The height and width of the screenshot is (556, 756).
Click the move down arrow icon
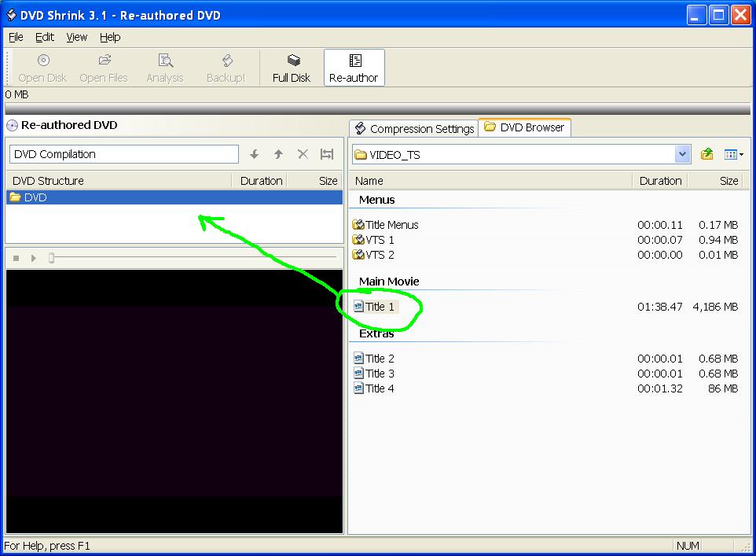pos(254,154)
